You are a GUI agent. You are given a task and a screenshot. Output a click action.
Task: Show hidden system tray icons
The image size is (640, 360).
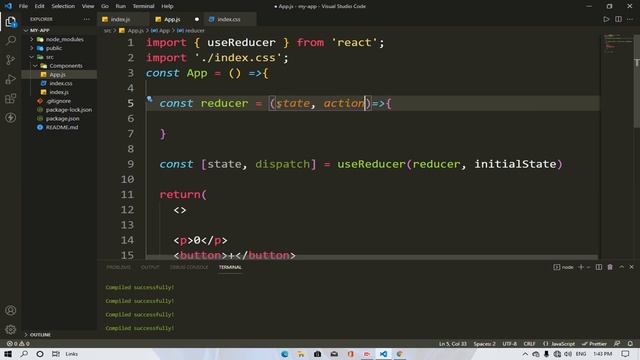[x=525, y=354]
